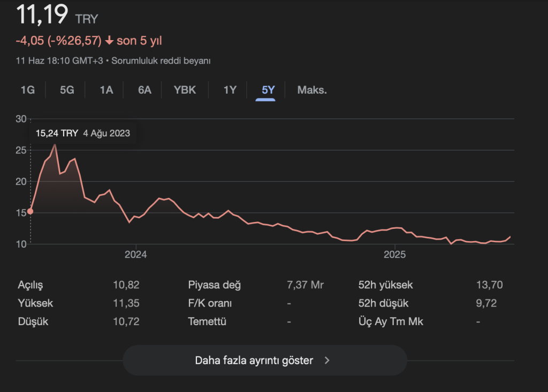The image size is (548, 392).
Task: Click the red down arrow beside the price change
Action: pyautogui.click(x=109, y=41)
